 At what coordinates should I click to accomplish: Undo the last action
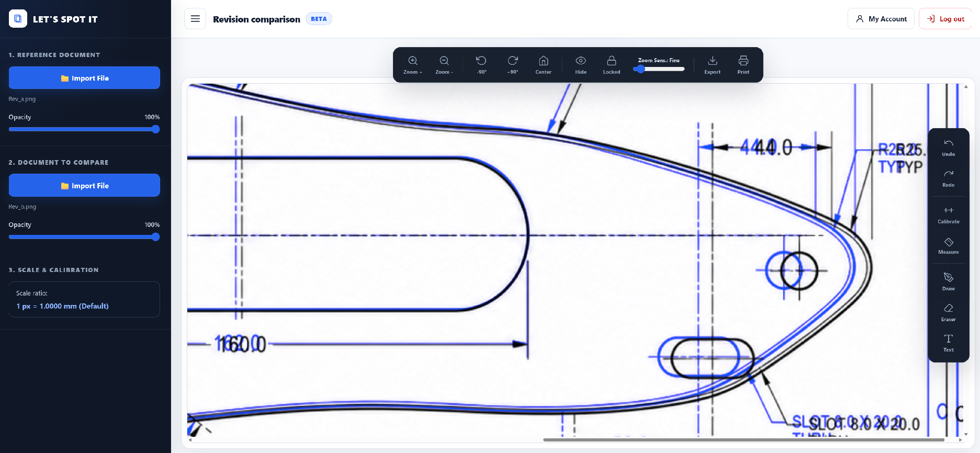pos(949,148)
